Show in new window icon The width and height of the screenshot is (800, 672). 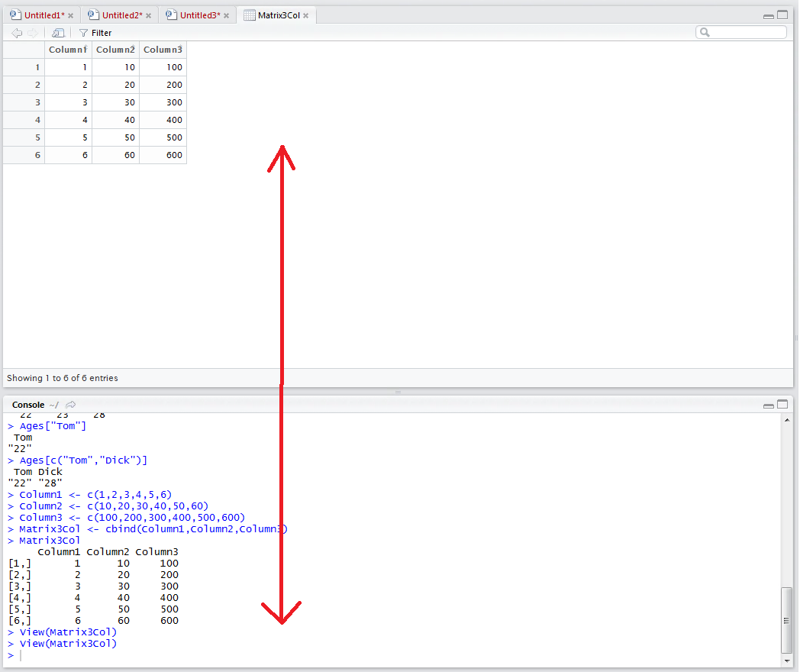pyautogui.click(x=58, y=33)
